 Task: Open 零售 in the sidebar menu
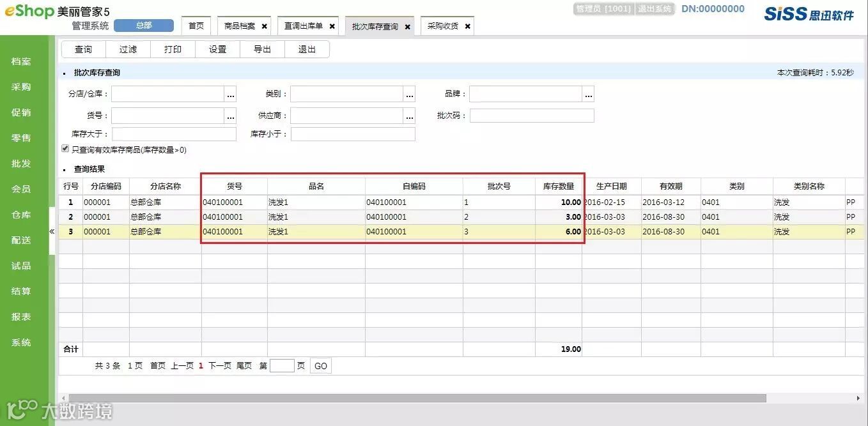[x=21, y=138]
